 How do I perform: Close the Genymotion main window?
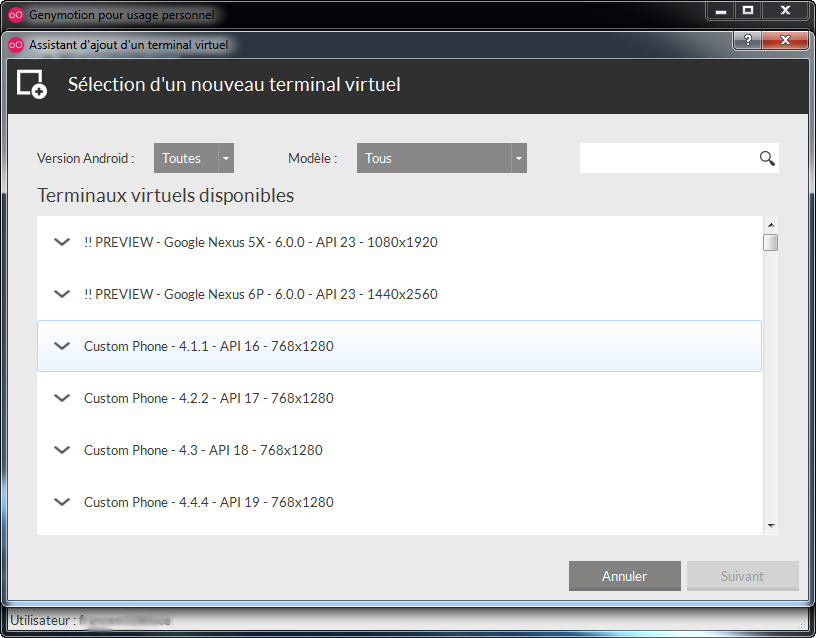[x=785, y=10]
